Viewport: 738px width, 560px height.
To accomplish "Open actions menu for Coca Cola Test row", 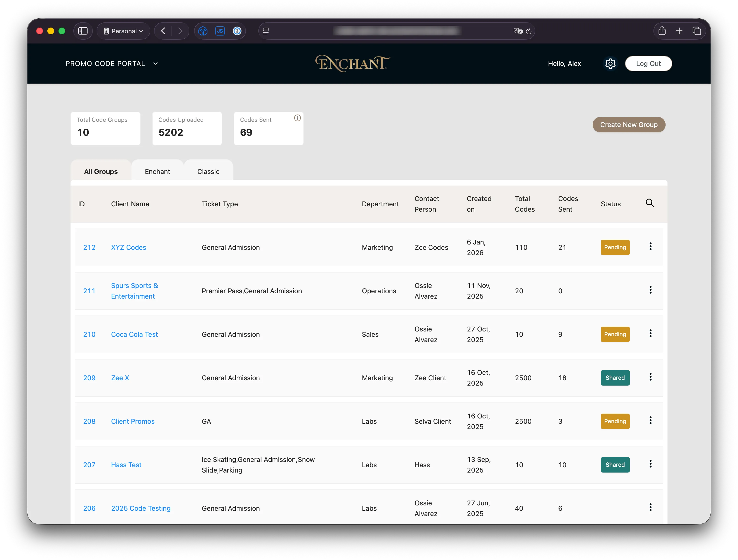I will tap(650, 333).
